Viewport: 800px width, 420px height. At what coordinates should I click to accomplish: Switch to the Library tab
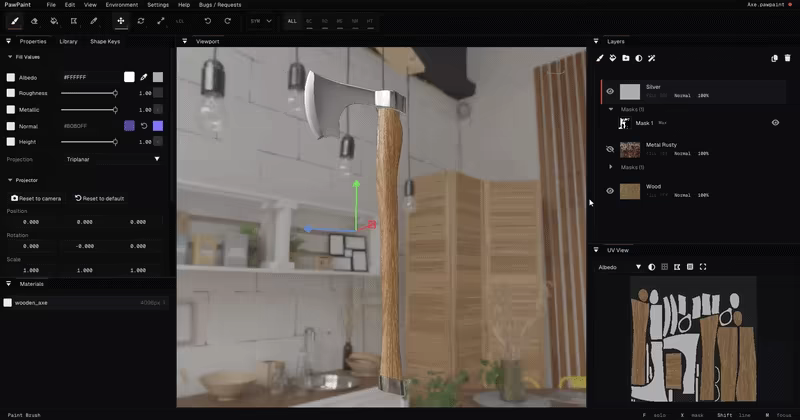(68, 41)
